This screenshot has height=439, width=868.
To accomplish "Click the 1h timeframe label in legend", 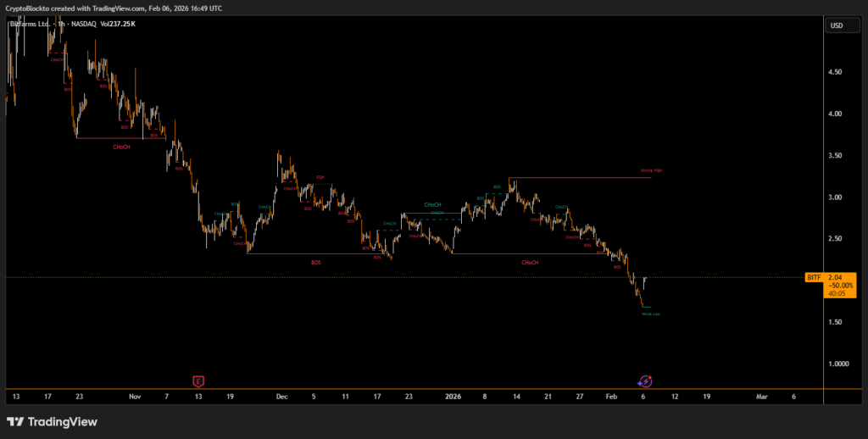I will pos(60,25).
